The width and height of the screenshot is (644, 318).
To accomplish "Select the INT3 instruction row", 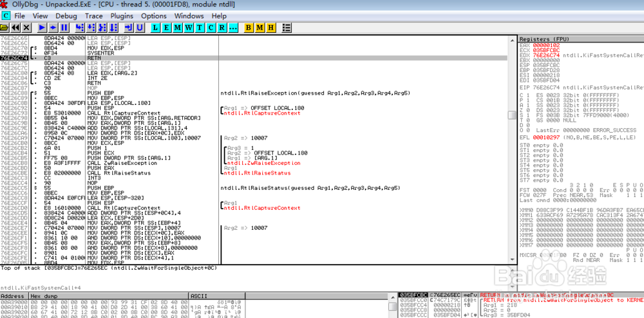I will (x=253, y=178).
